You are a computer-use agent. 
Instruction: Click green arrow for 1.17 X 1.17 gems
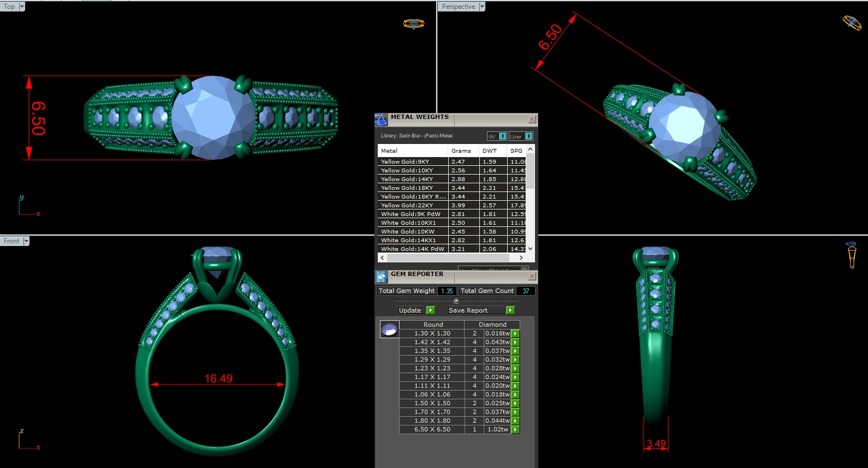515,377
